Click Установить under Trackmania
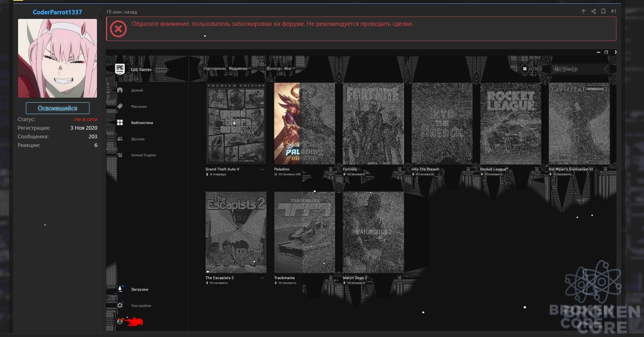Viewport: 644px width, 337px height. 285,283
